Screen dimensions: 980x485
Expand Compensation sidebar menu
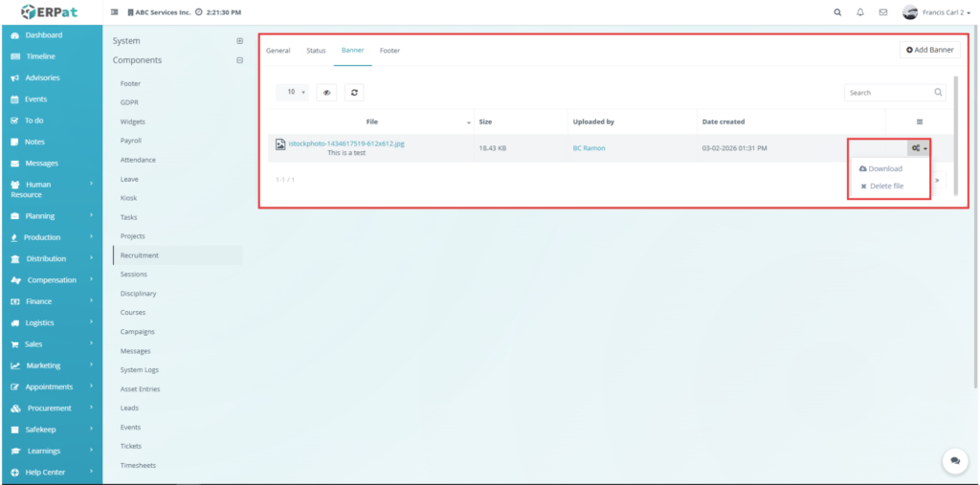pos(52,280)
